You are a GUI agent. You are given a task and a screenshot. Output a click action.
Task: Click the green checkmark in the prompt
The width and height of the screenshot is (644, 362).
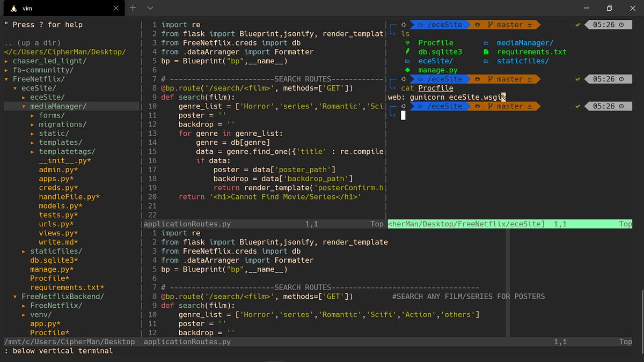577,25
